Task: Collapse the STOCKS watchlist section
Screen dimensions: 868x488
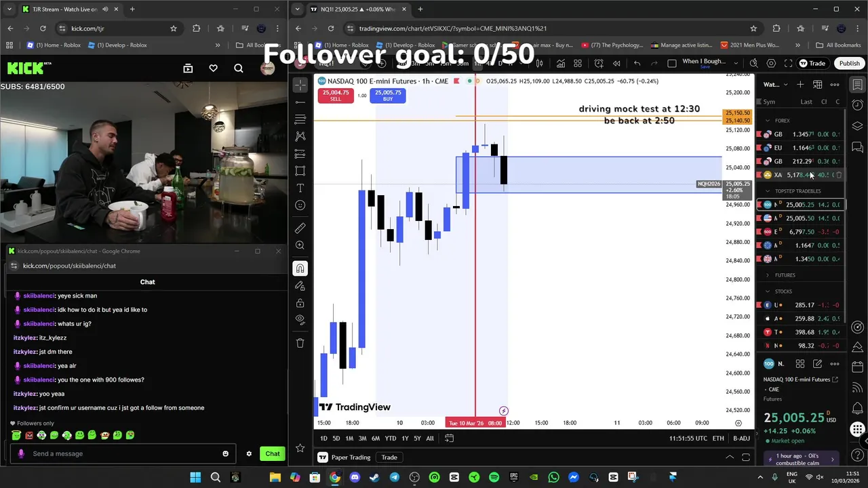Action: 768,291
